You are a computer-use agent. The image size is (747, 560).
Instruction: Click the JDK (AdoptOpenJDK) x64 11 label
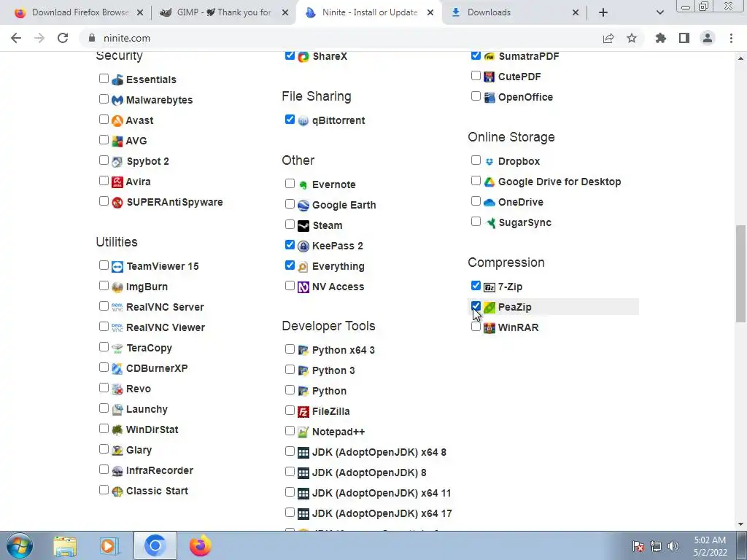[382, 494]
